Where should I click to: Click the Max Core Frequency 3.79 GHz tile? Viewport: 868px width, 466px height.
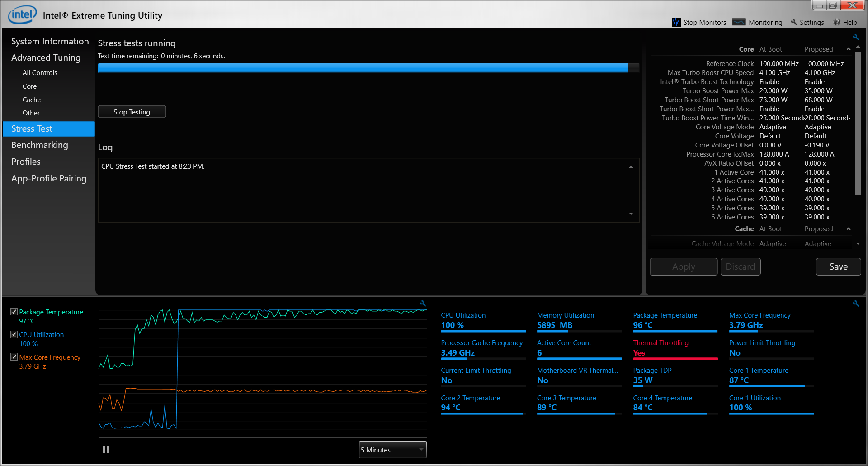[771, 321]
